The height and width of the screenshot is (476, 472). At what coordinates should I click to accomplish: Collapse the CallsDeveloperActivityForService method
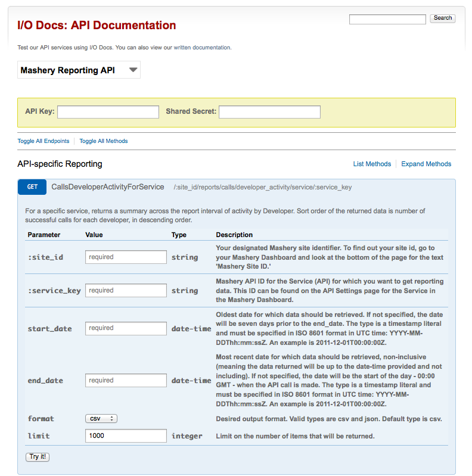point(107,187)
